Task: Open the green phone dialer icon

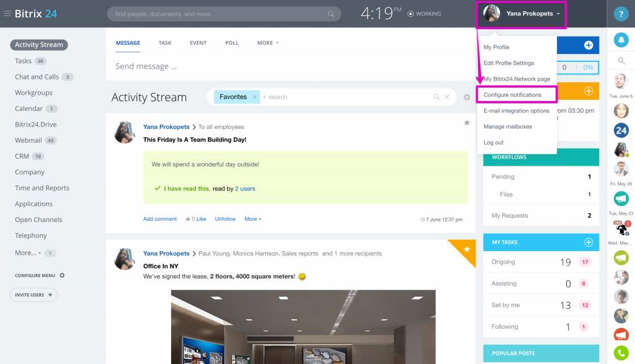Action: point(621,353)
